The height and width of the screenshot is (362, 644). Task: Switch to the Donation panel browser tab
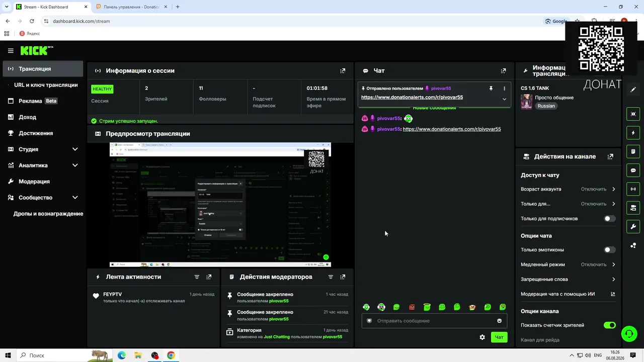point(132,7)
